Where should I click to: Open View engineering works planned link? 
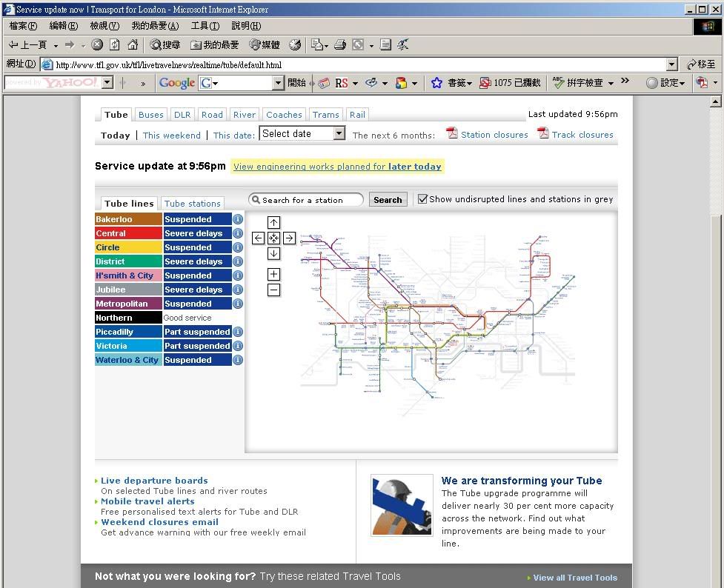point(337,167)
